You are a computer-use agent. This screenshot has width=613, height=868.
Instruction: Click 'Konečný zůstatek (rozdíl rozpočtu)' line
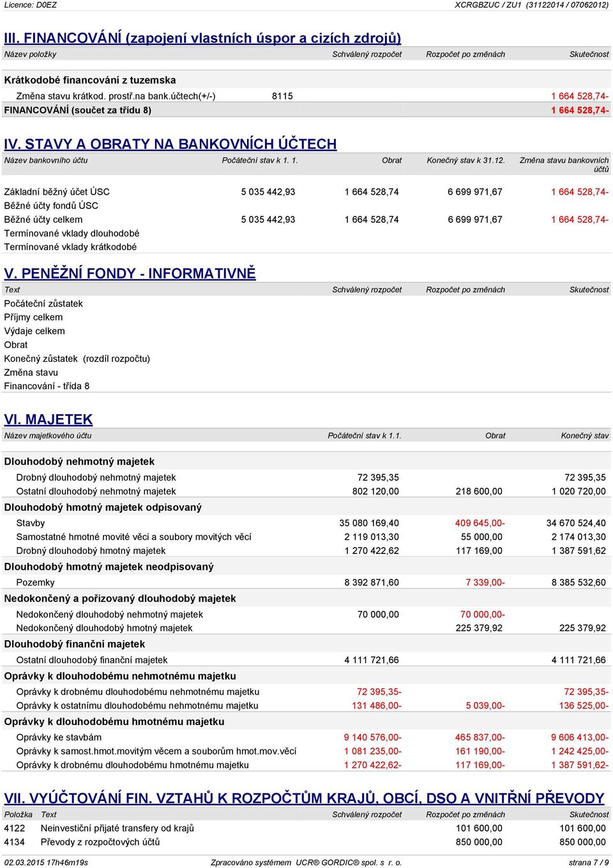(77, 359)
